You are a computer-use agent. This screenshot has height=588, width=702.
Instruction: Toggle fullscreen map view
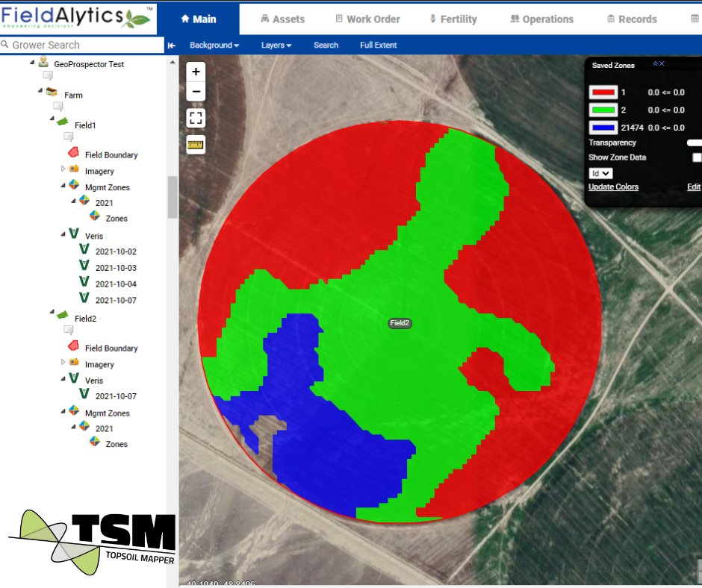(x=196, y=118)
